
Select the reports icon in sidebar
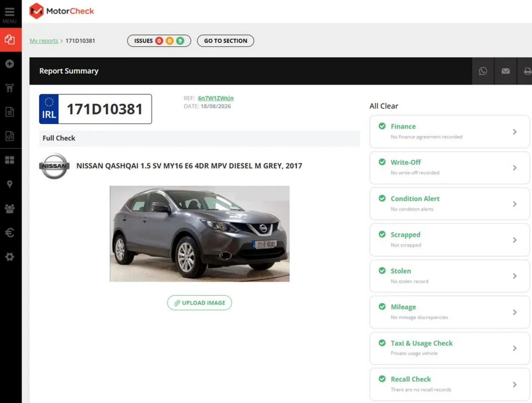[10, 40]
